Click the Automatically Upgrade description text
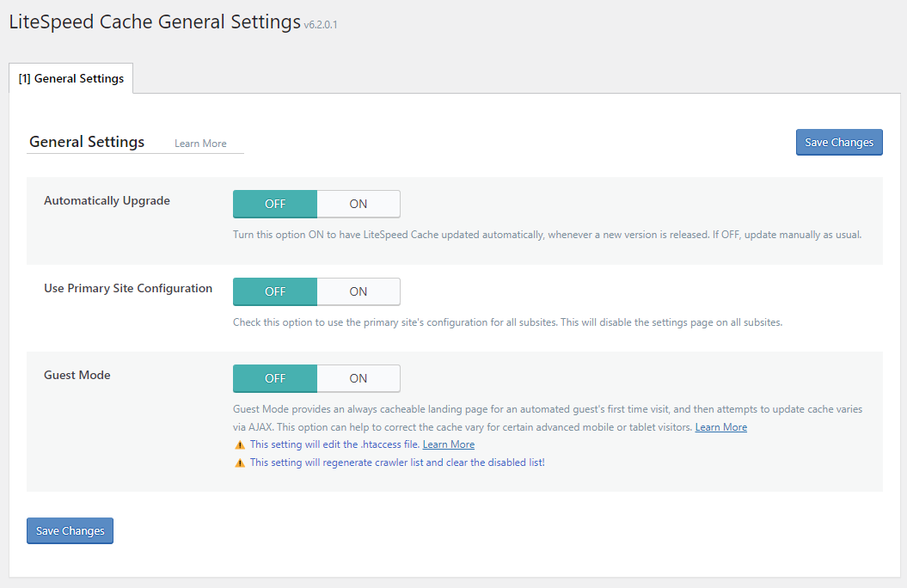The width and height of the screenshot is (907, 588). (547, 235)
